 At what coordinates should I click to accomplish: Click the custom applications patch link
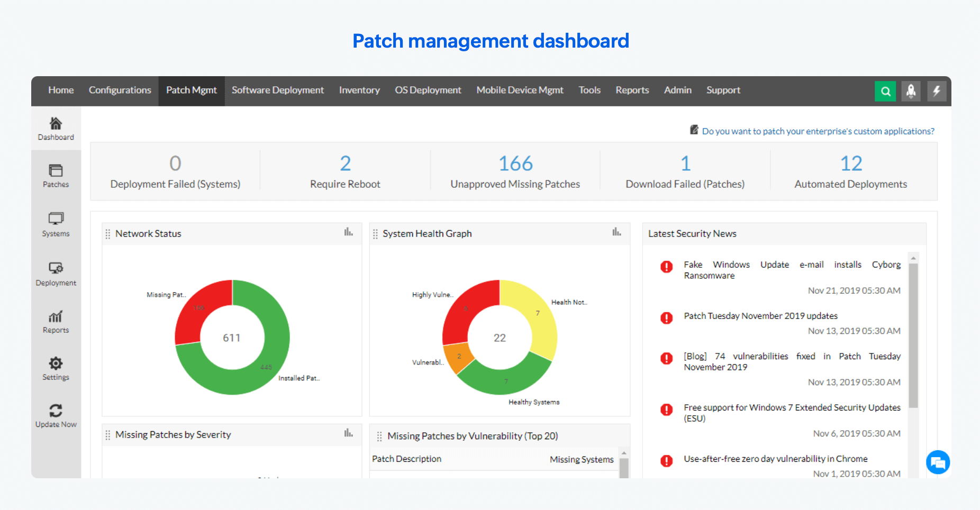click(818, 131)
